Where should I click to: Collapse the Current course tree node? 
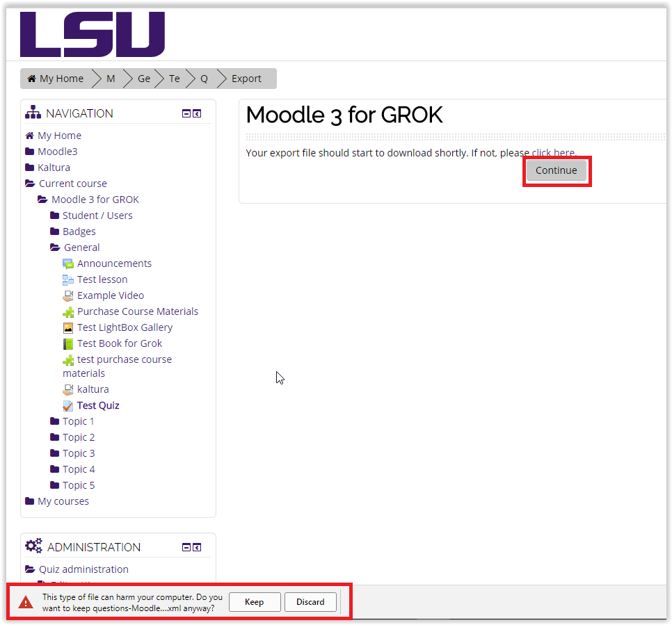pos(30,184)
